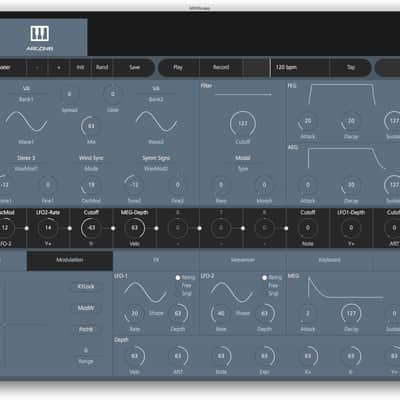Screen dimensions: 400x400
Task: Select LFO-1 Retrig radio option
Action: [x=178, y=277]
